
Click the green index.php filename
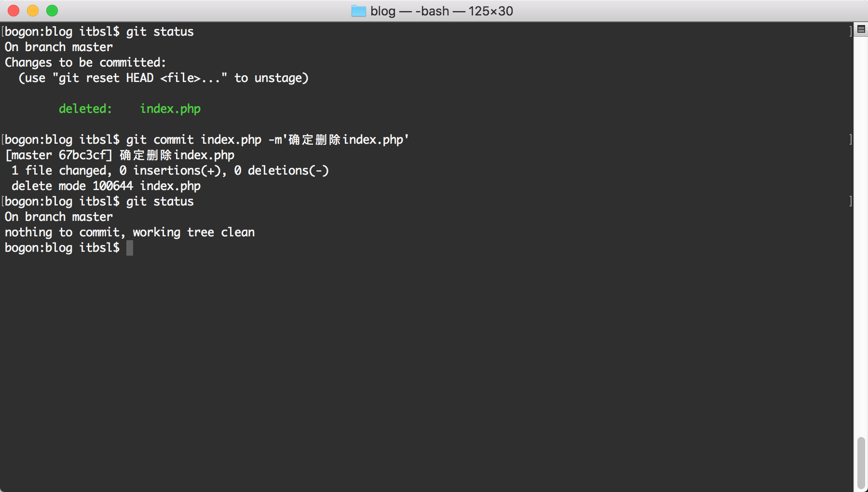[170, 109]
